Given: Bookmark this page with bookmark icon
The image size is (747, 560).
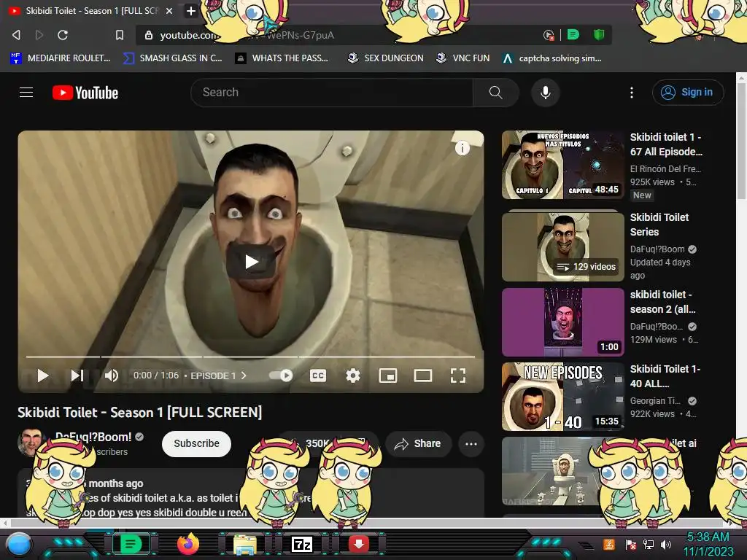Looking at the screenshot, I should coord(120,35).
